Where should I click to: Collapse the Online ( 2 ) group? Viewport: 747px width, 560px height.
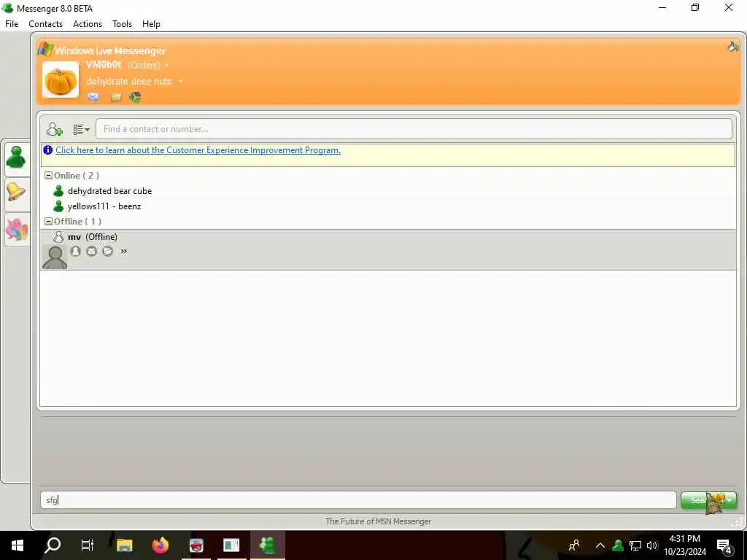(48, 175)
